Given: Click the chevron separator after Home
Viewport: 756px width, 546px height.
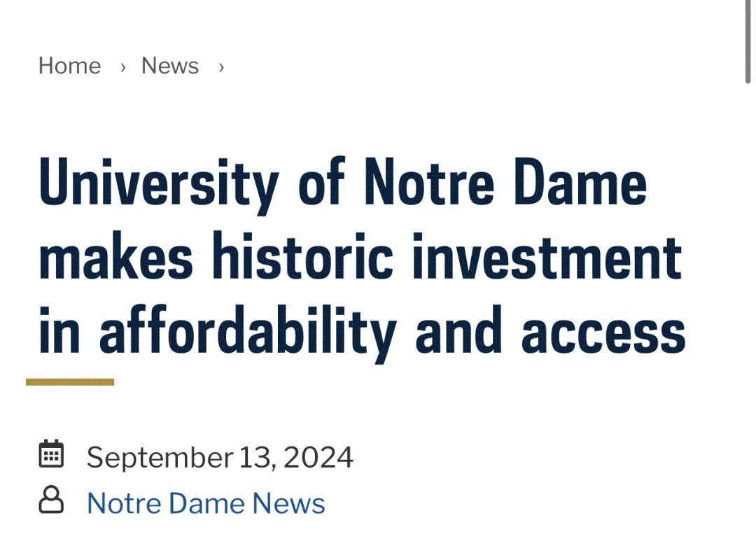Looking at the screenshot, I should 123,67.
